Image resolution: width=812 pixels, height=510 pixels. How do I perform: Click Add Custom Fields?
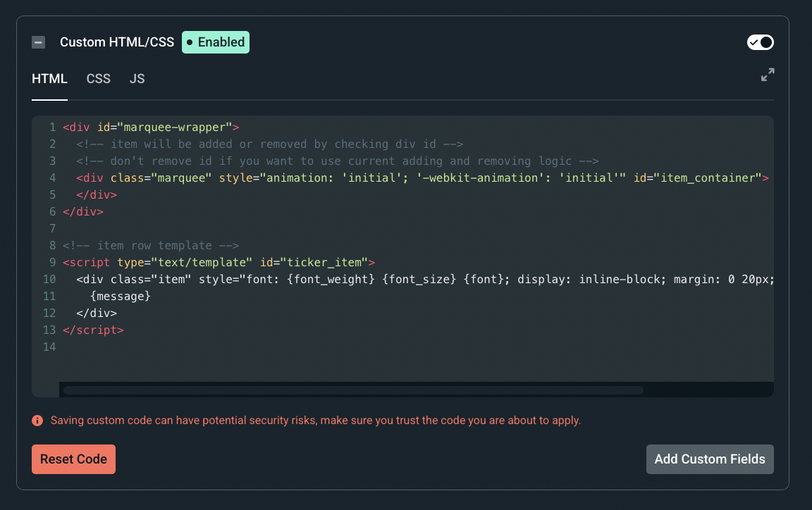[710, 459]
